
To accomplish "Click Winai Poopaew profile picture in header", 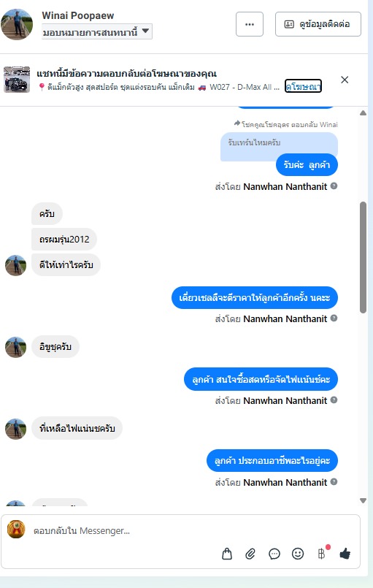I will [17, 24].
